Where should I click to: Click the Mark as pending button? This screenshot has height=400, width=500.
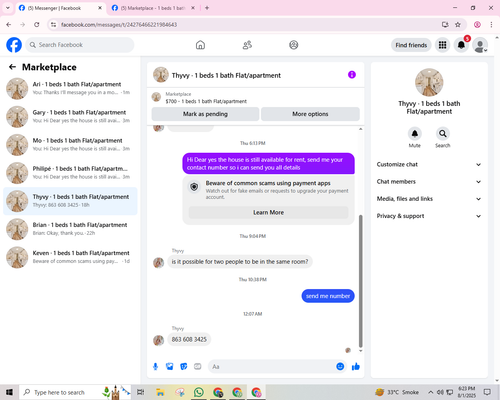(205, 114)
